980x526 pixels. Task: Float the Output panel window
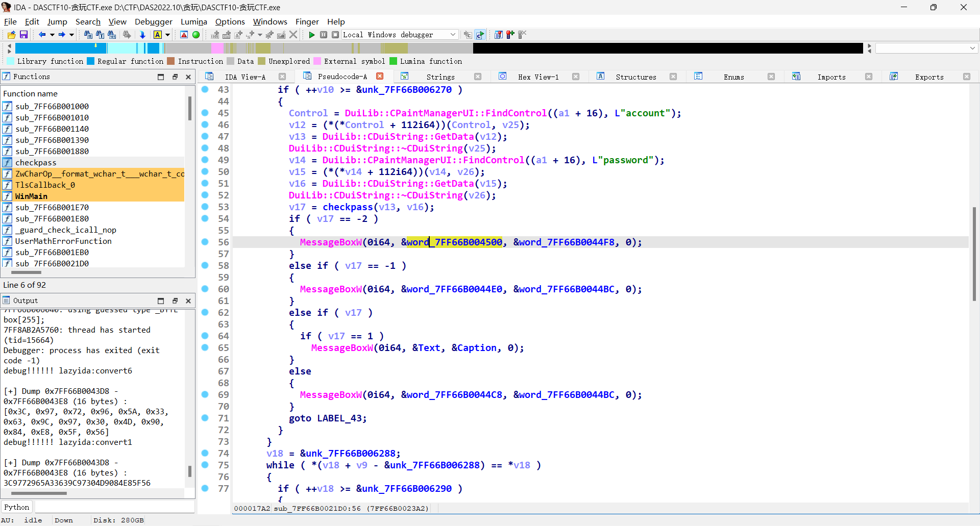coord(175,300)
